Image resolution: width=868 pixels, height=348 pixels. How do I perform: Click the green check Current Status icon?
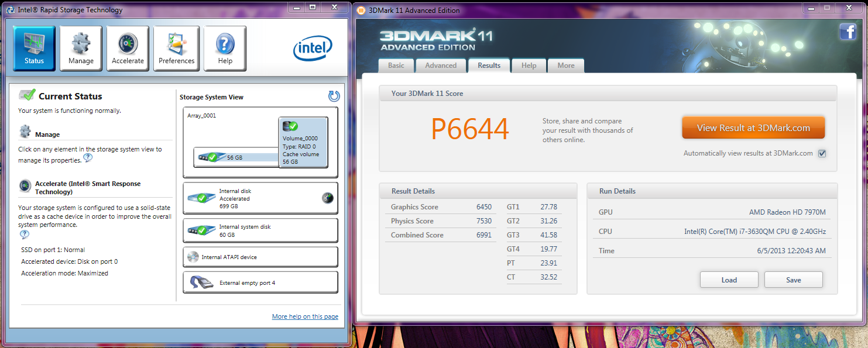click(x=27, y=95)
